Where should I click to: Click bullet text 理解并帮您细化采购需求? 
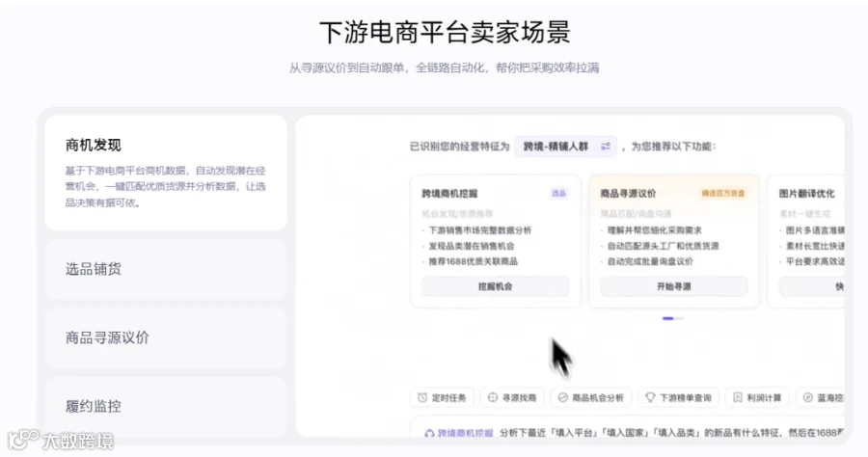point(655,230)
